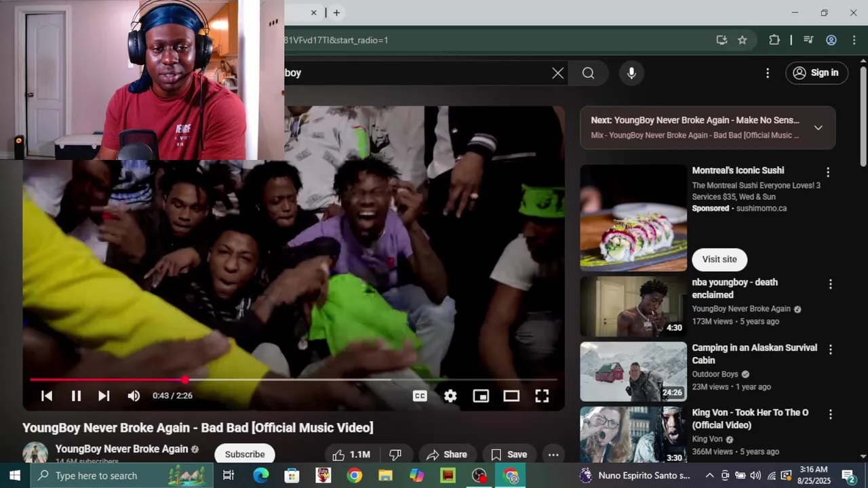Open options for Alaskan Survival Cabin video
This screenshot has height=488, width=868.
830,349
